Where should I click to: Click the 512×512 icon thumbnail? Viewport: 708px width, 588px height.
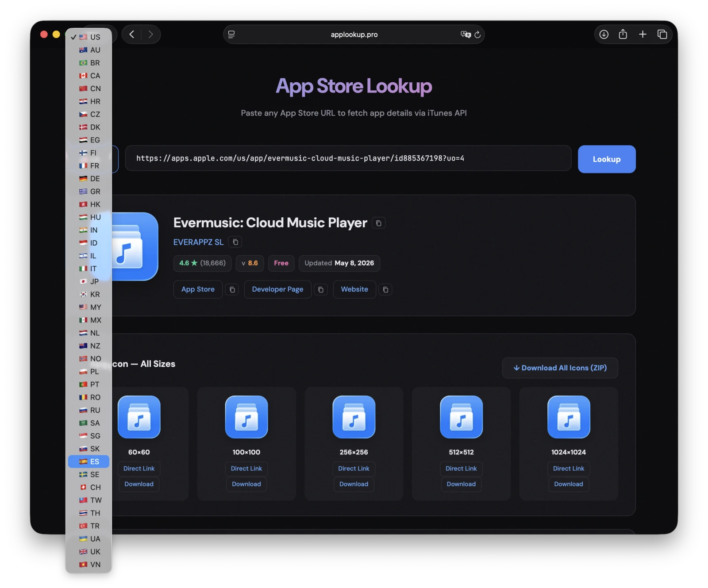(462, 417)
